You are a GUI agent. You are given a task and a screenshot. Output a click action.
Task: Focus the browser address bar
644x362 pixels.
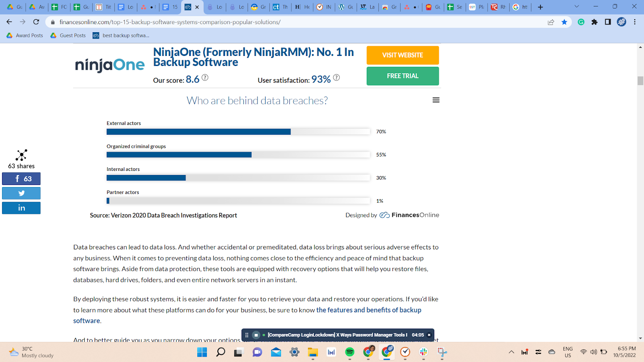[x=298, y=22]
